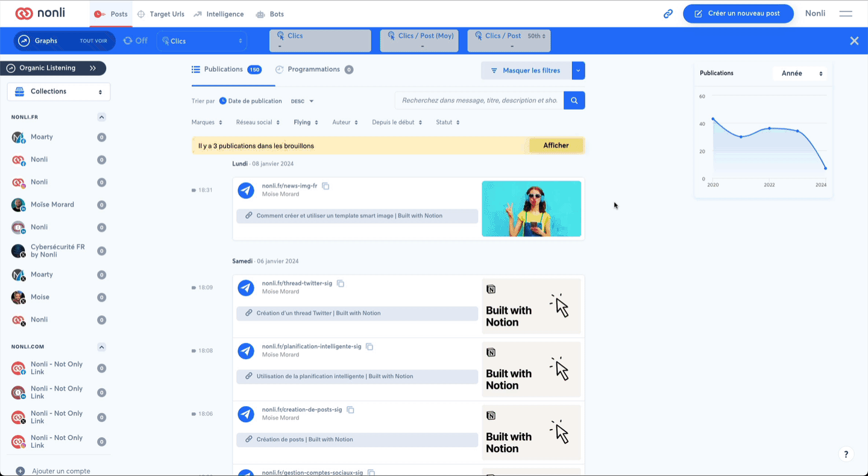Open the Auteur filter dropdown
The width and height of the screenshot is (868, 476).
pos(345,122)
